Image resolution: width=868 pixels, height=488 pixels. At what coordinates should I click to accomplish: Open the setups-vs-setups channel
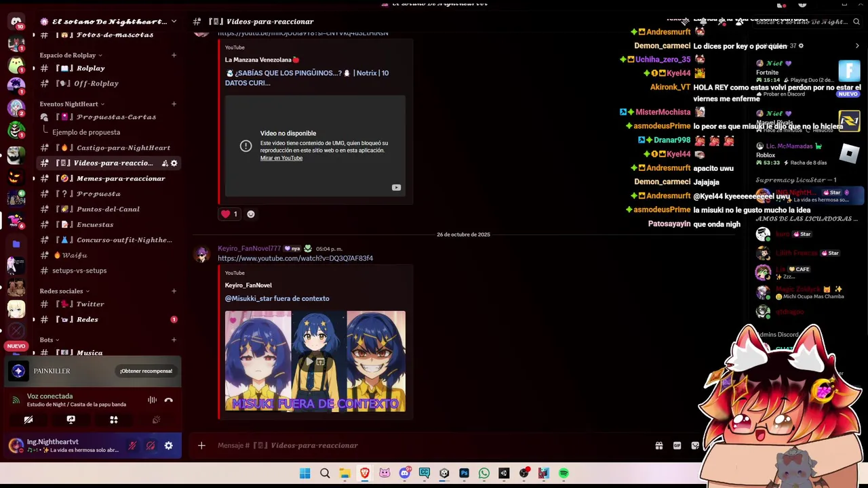tap(108, 270)
